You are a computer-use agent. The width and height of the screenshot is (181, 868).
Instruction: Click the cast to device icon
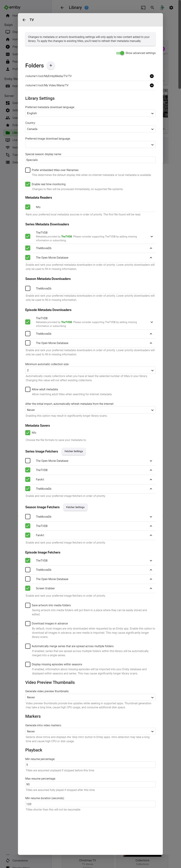pos(143,7)
